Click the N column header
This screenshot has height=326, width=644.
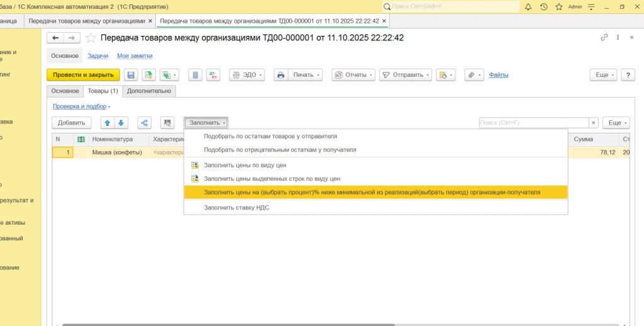tap(63, 139)
